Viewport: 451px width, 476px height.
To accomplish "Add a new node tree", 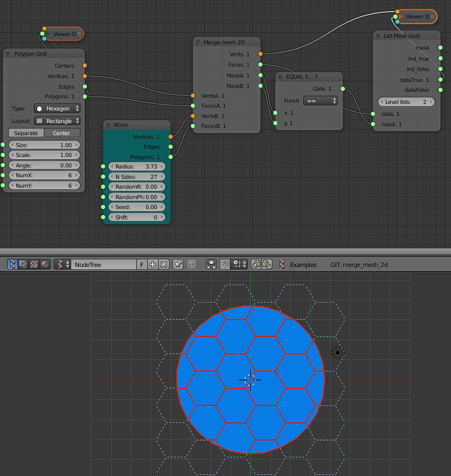I will click(153, 264).
